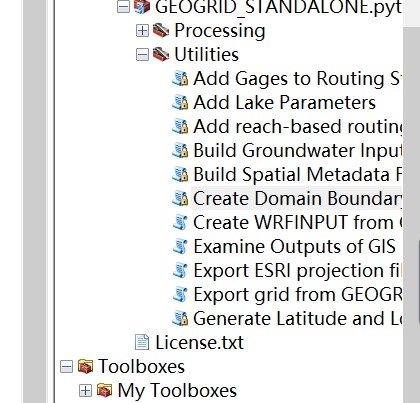The width and height of the screenshot is (420, 403).
Task: Select Create Domain Boundary tool
Action: tap(297, 198)
